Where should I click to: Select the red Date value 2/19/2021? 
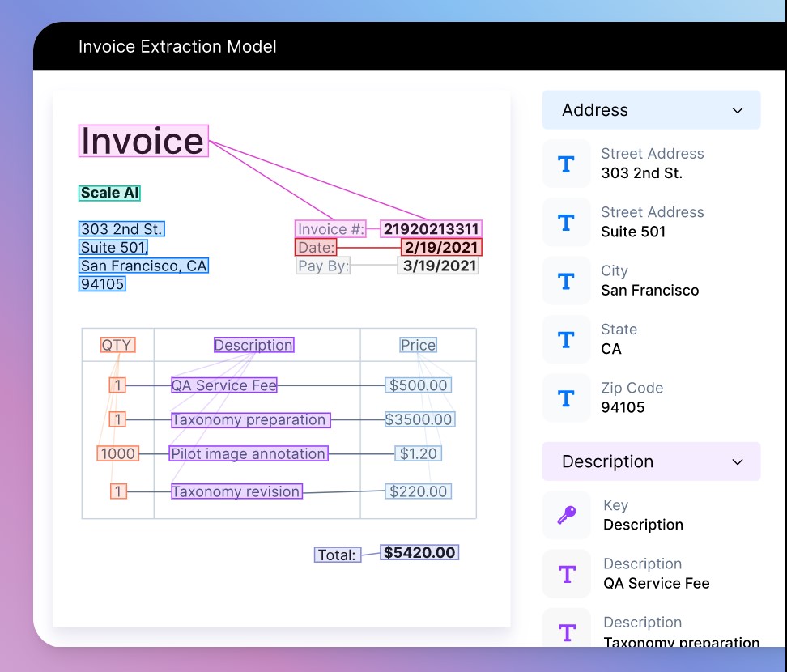click(441, 247)
